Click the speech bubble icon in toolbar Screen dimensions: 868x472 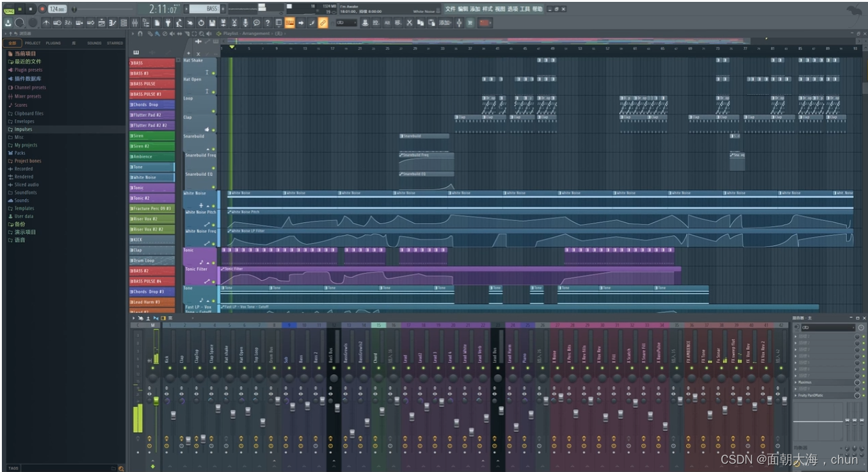click(x=256, y=23)
